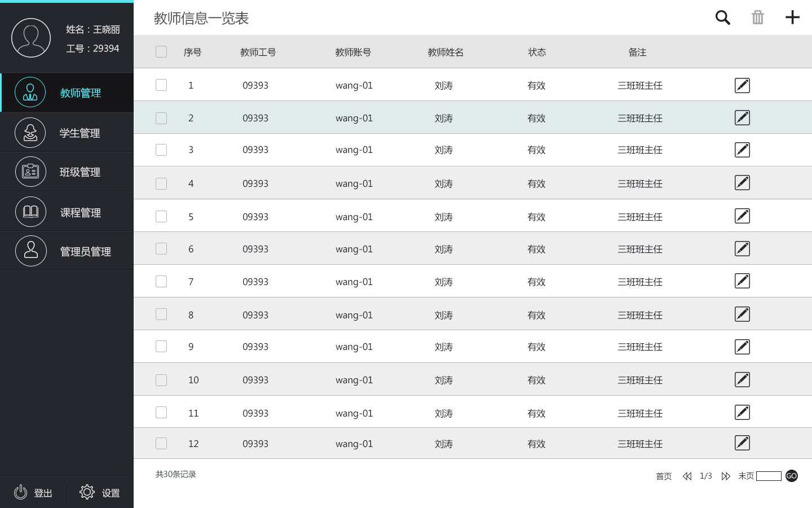Edit row 10 with pencil icon
This screenshot has width=812, height=508.
(742, 379)
